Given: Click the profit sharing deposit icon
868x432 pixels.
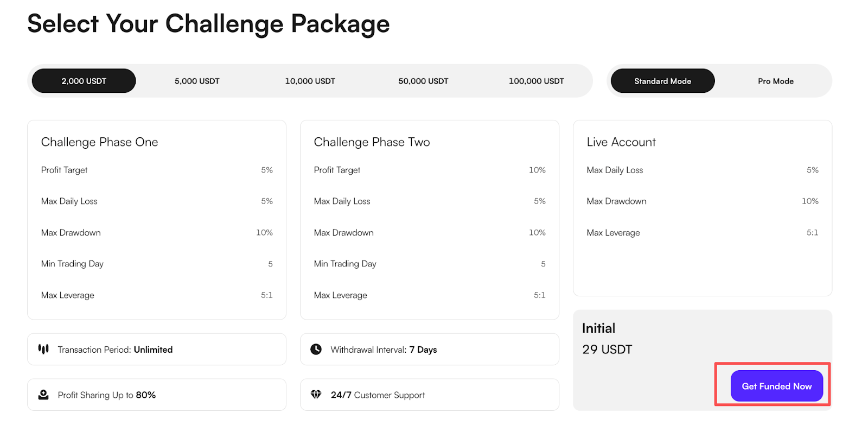Looking at the screenshot, I should pyautogui.click(x=43, y=395).
